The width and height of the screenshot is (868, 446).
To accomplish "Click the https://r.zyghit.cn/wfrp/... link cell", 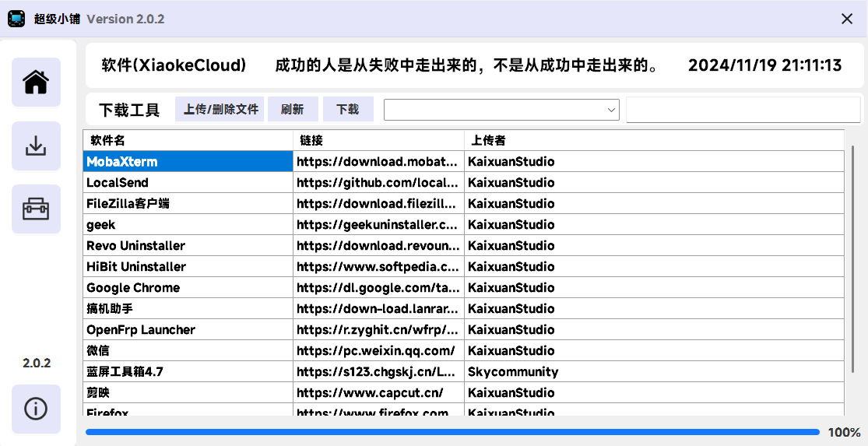I will [x=378, y=329].
